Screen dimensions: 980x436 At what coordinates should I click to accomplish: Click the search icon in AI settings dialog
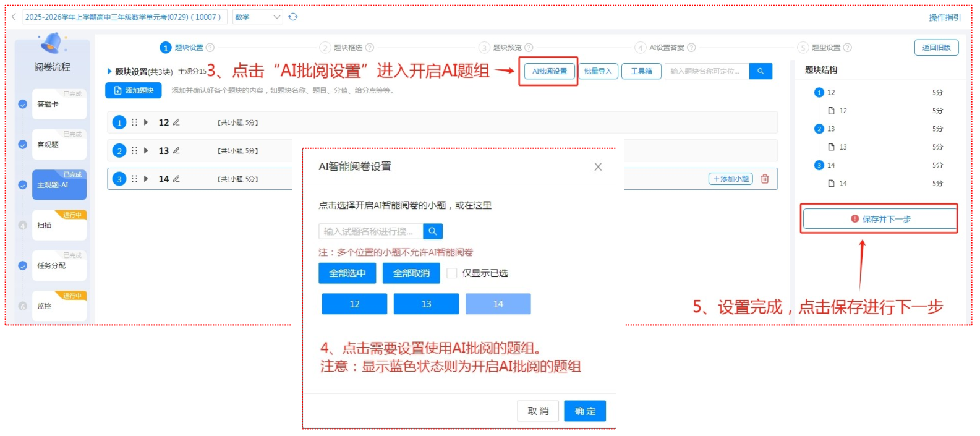click(433, 231)
